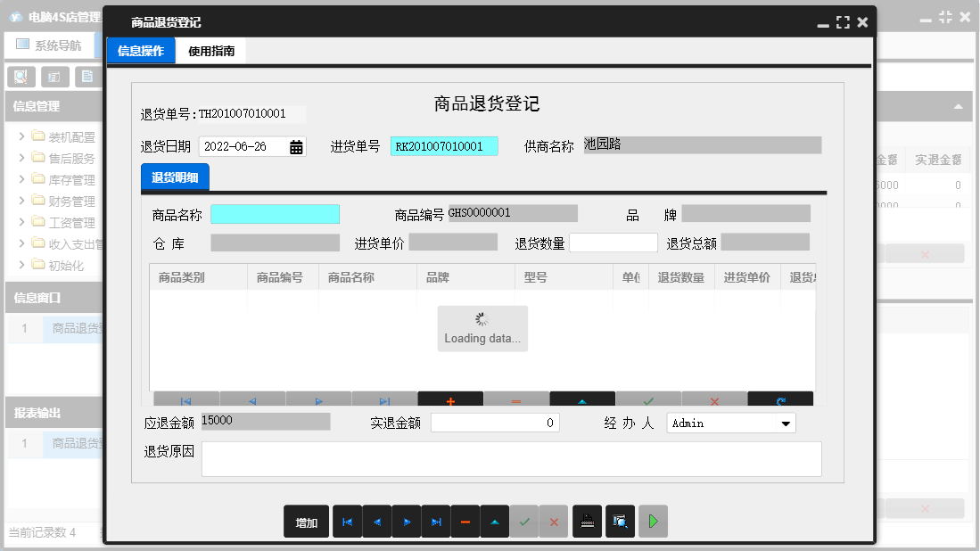Click the 商品名称 highlighted input box
Screen dimensions: 980x551
tap(275, 214)
